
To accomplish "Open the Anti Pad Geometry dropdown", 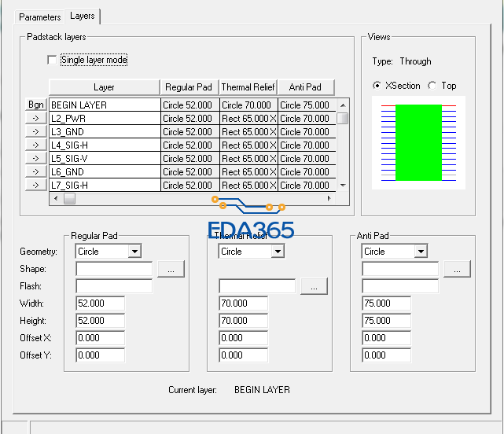I will coord(421,251).
